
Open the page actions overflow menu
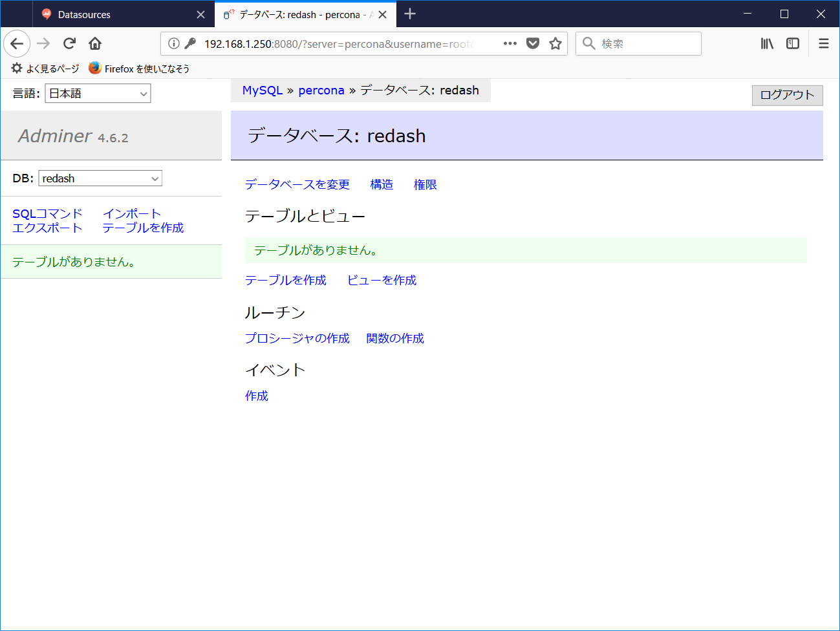click(510, 43)
